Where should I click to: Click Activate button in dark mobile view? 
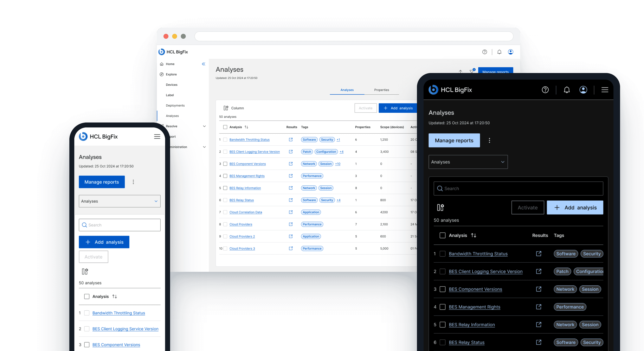pos(528,207)
